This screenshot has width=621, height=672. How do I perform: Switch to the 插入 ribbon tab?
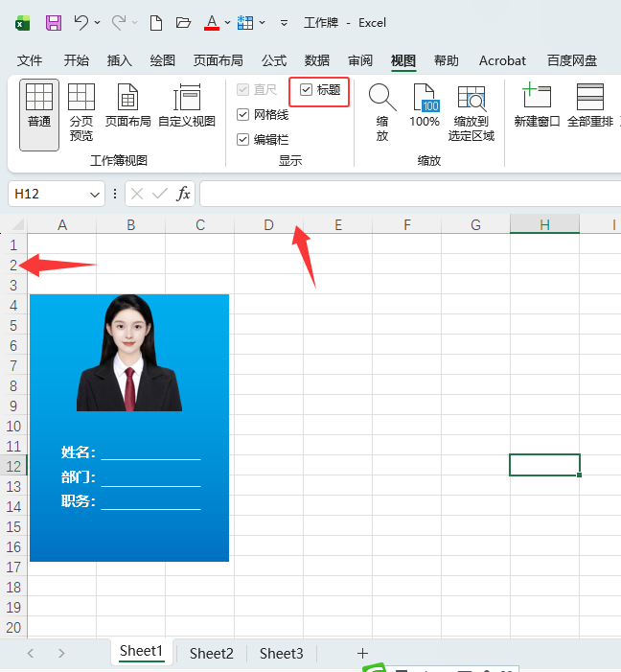(120, 60)
